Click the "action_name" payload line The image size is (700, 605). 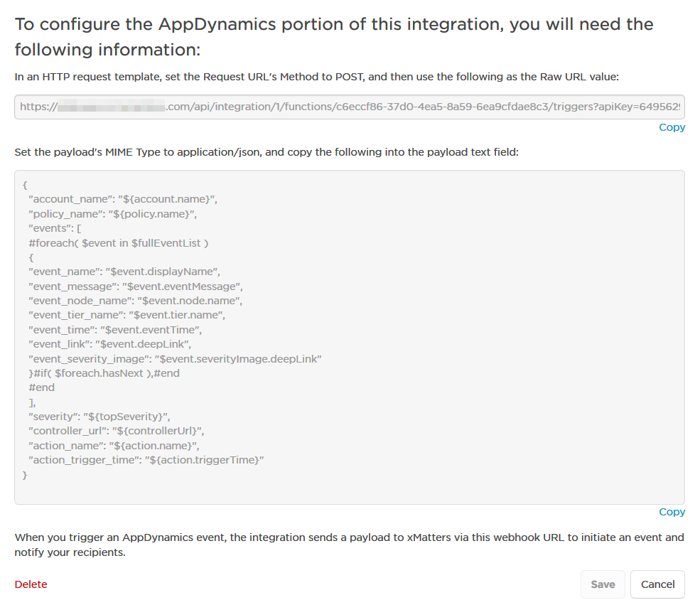click(114, 446)
